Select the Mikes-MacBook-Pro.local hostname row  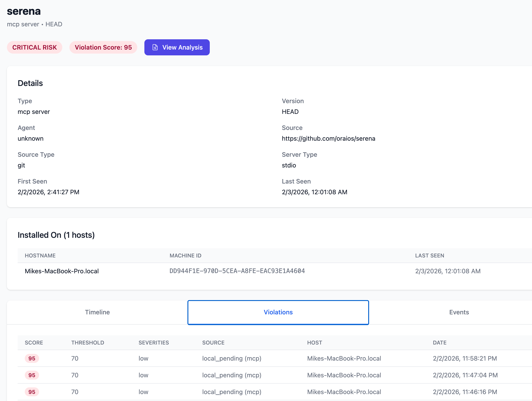62,271
